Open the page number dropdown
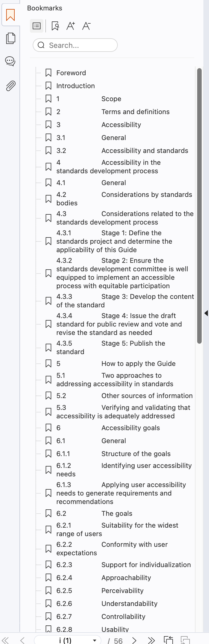This screenshot has width=209, height=644. pyautogui.click(x=95, y=640)
